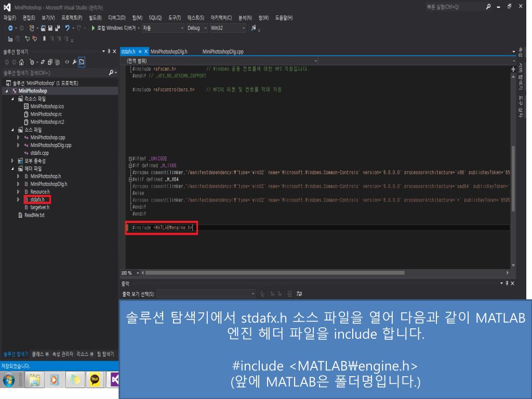This screenshot has height=399, width=532.
Task: Switch to the 리소스 뷰 tab
Action: pyautogui.click(x=85, y=354)
